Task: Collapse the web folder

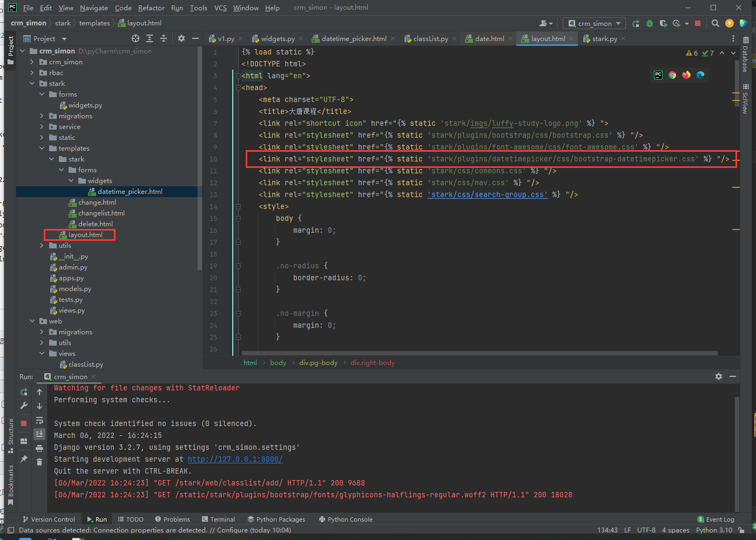Action: [32, 321]
